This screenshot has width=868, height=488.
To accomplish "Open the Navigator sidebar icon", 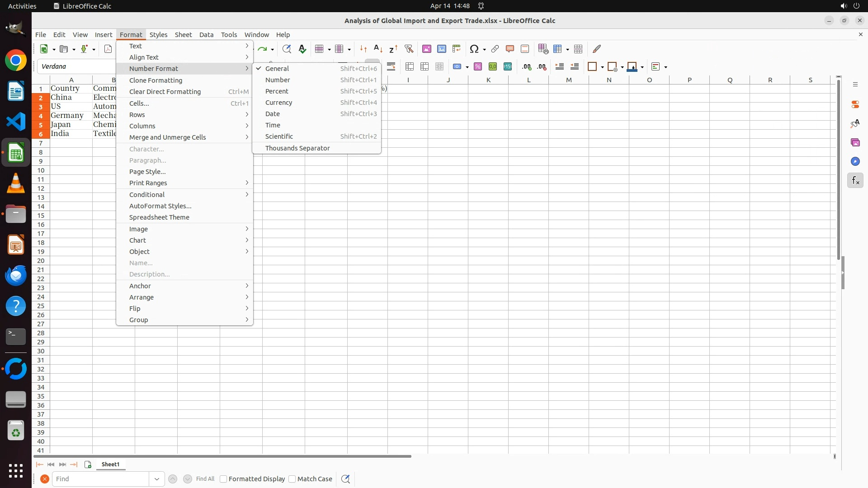I will click(x=855, y=161).
